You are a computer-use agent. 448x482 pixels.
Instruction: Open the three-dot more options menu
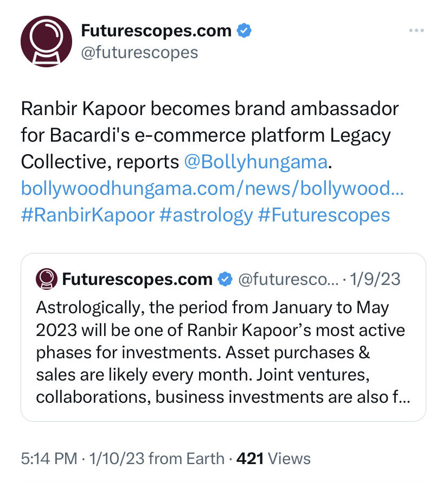coord(417,30)
